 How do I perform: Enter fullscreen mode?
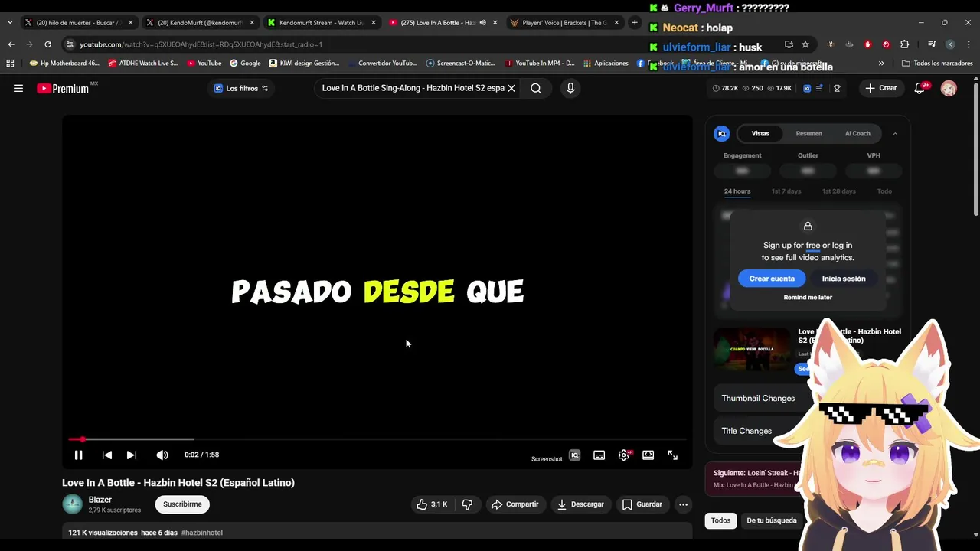click(672, 455)
